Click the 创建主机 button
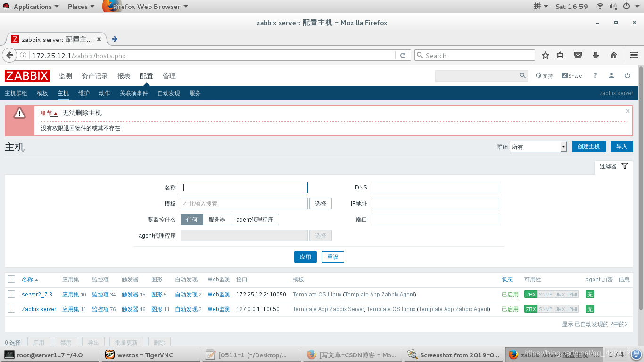644x362 pixels. tap(588, 147)
